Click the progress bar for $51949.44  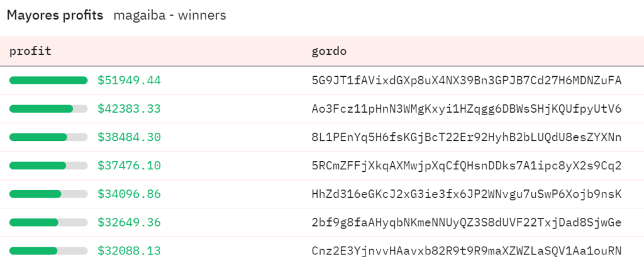pyautogui.click(x=48, y=81)
